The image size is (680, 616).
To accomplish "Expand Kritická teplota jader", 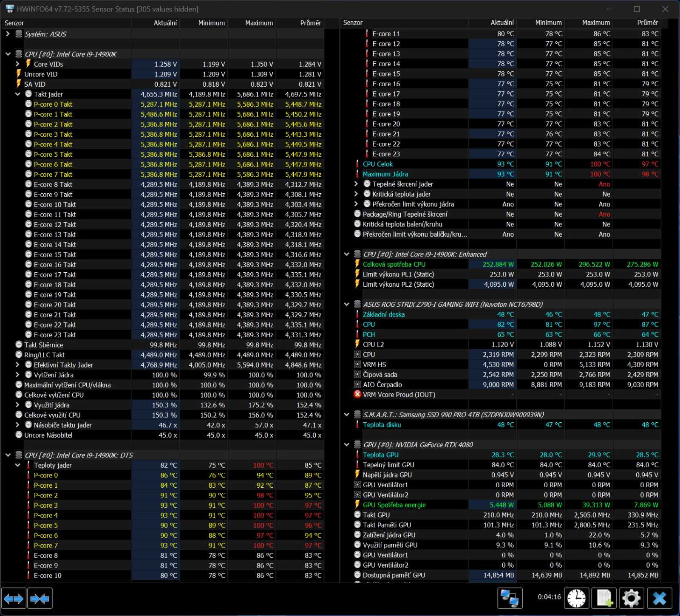I will tap(356, 194).
